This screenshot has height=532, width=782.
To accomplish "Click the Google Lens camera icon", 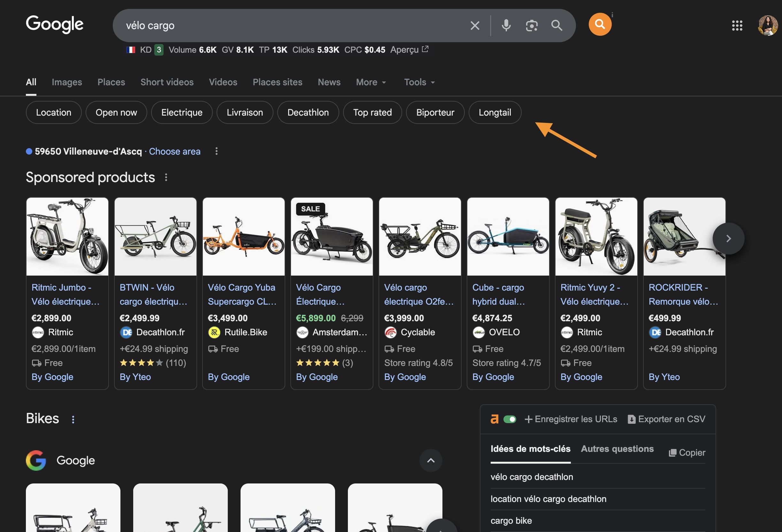I will [532, 25].
